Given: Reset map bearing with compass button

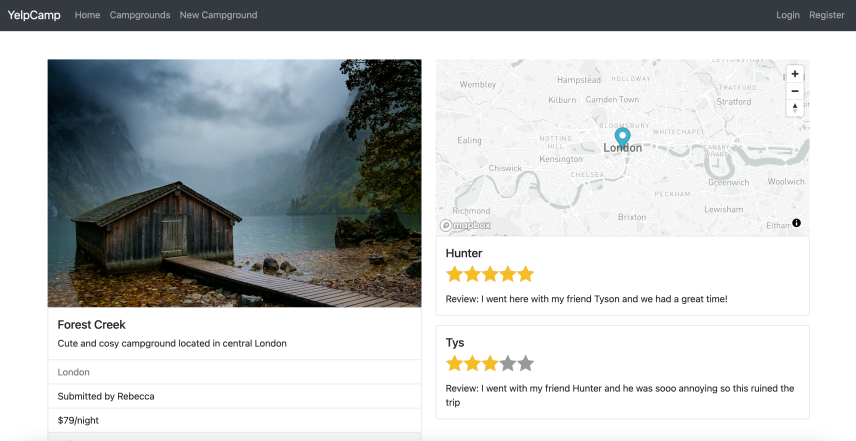Looking at the screenshot, I should (795, 108).
